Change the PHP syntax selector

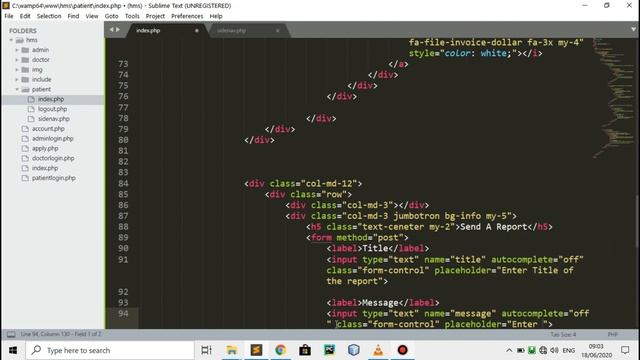tap(612, 335)
